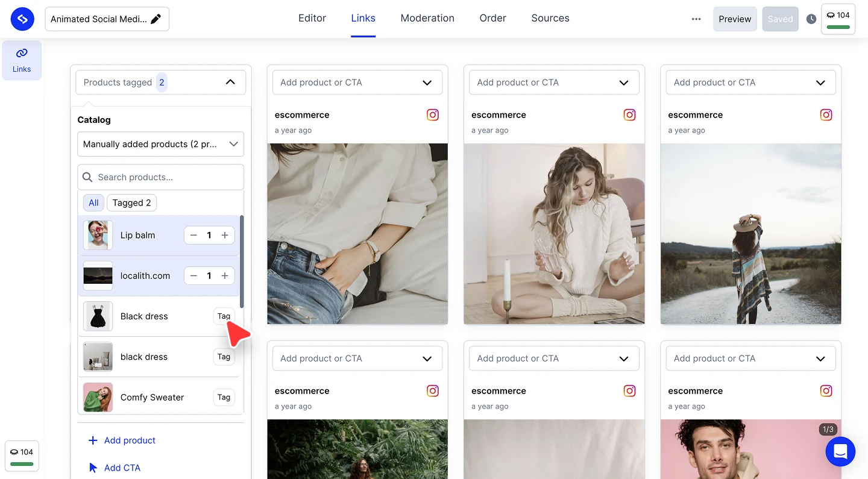Decrease Lip balm quantity with minus
This screenshot has height=479, width=868.
tap(193, 236)
